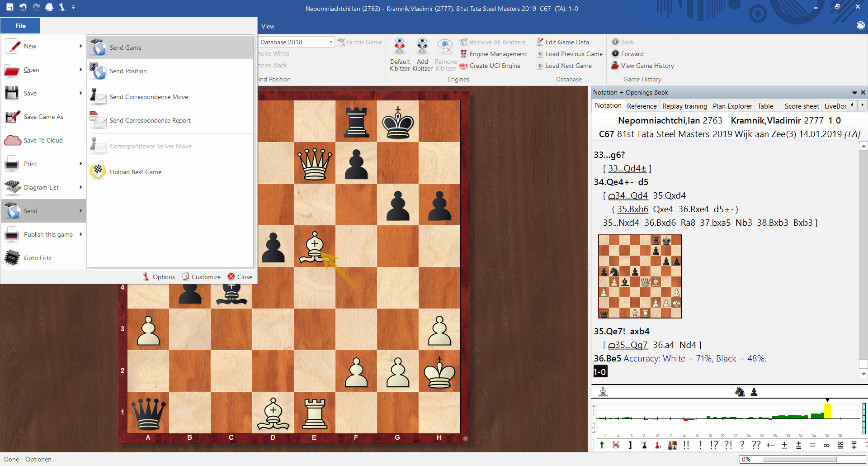The height and width of the screenshot is (466, 868).
Task: Go Forward in game history
Action: point(627,54)
